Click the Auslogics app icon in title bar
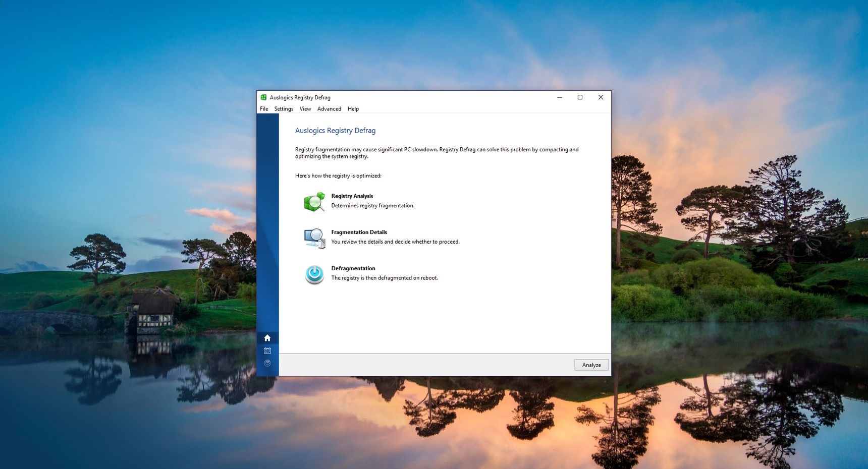 [263, 97]
